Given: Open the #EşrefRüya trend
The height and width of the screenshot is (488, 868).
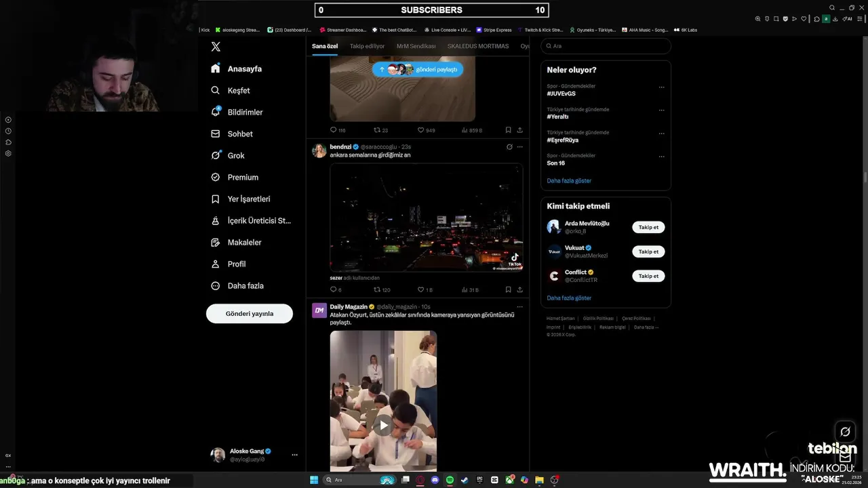Looking at the screenshot, I should (x=563, y=140).
